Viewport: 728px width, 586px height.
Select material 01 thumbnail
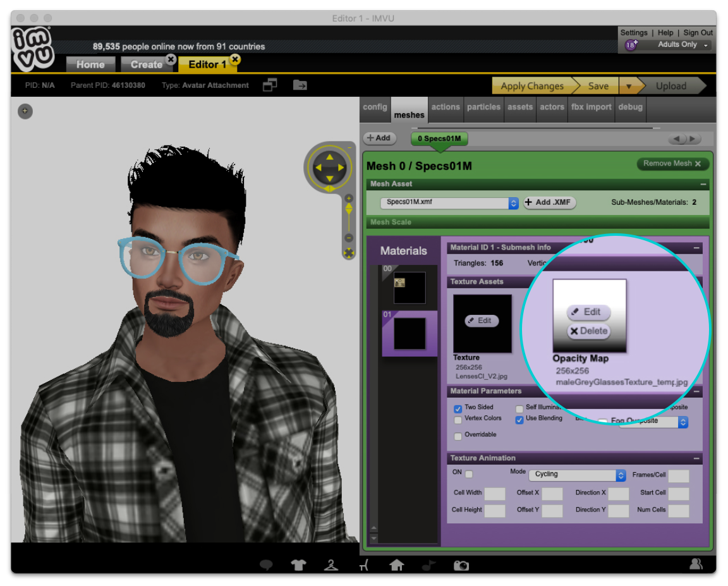click(409, 333)
